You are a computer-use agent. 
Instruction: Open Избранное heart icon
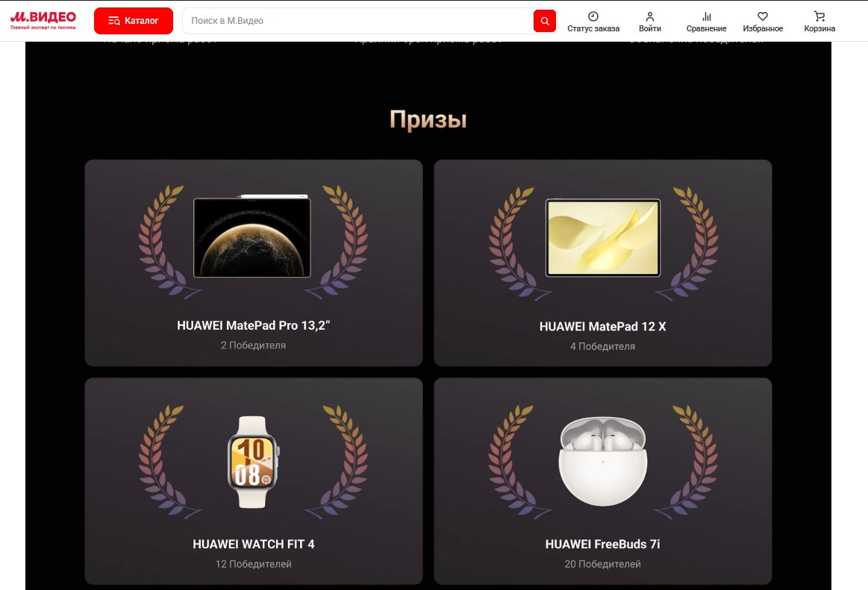(763, 16)
